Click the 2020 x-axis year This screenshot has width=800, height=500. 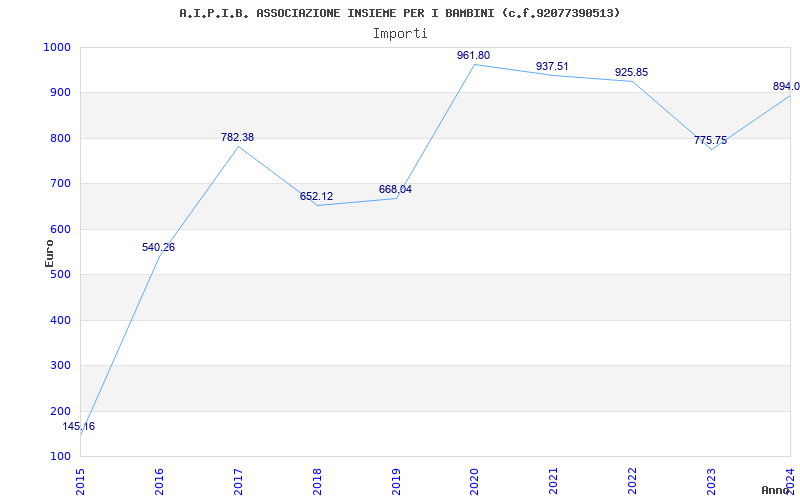click(474, 482)
